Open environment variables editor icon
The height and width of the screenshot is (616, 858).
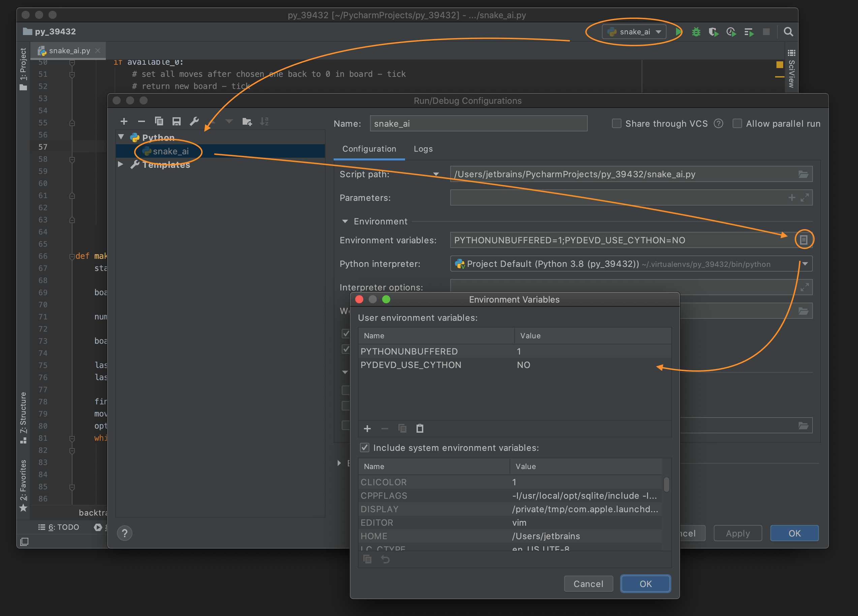pyautogui.click(x=803, y=240)
